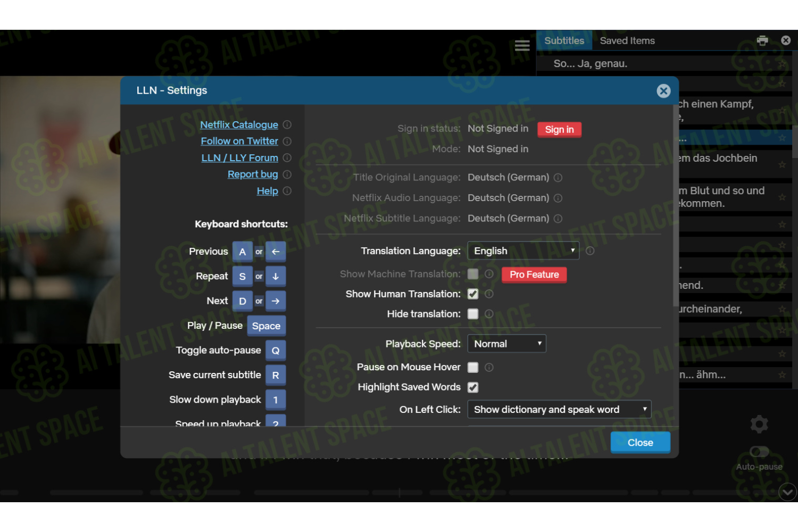Enable the Hide translation checkbox

473,314
